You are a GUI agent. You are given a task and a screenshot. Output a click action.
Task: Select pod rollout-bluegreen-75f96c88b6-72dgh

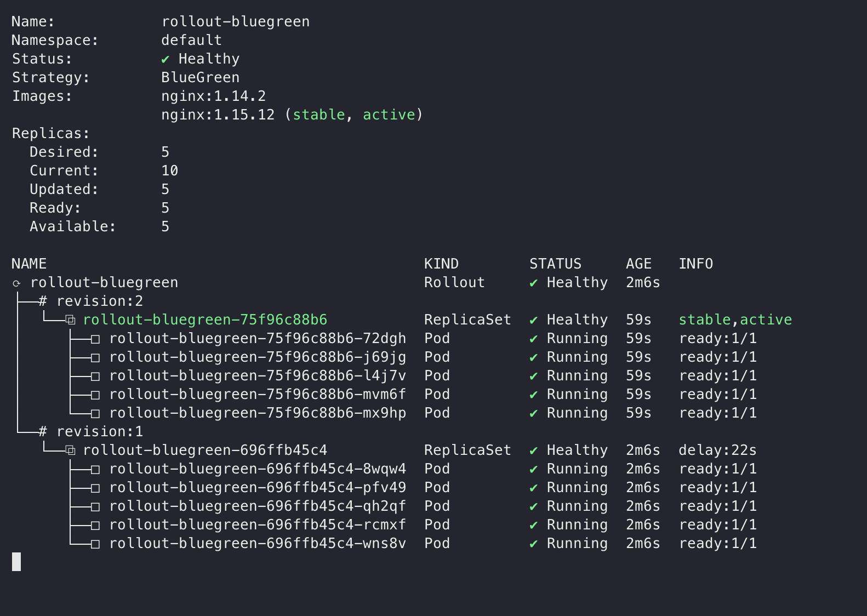pyautogui.click(x=258, y=338)
